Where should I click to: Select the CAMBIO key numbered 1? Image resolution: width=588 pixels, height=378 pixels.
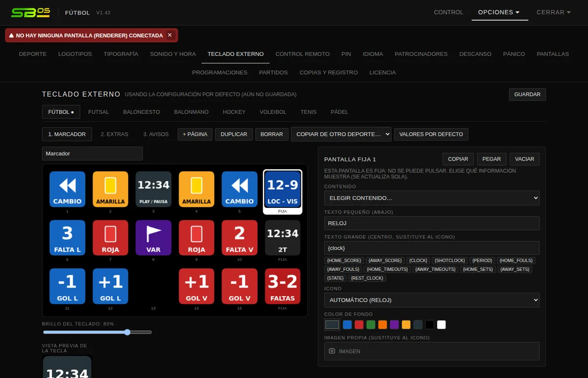coord(67,189)
